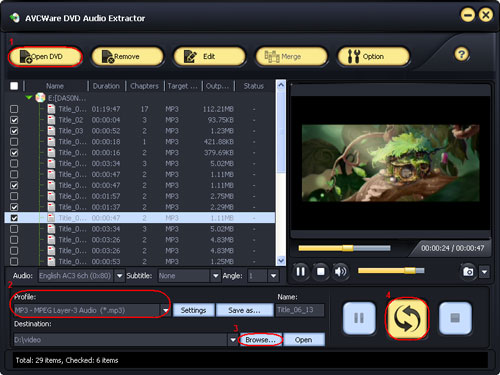The width and height of the screenshot is (500, 375).
Task: Click the Save as... button
Action: (244, 310)
